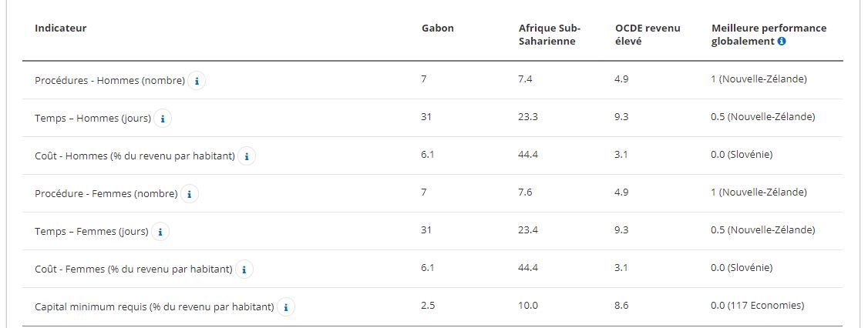Viewport: 868px width, 328px height.
Task: Open info tooltip for Temps – Femmes
Action: [x=160, y=231]
